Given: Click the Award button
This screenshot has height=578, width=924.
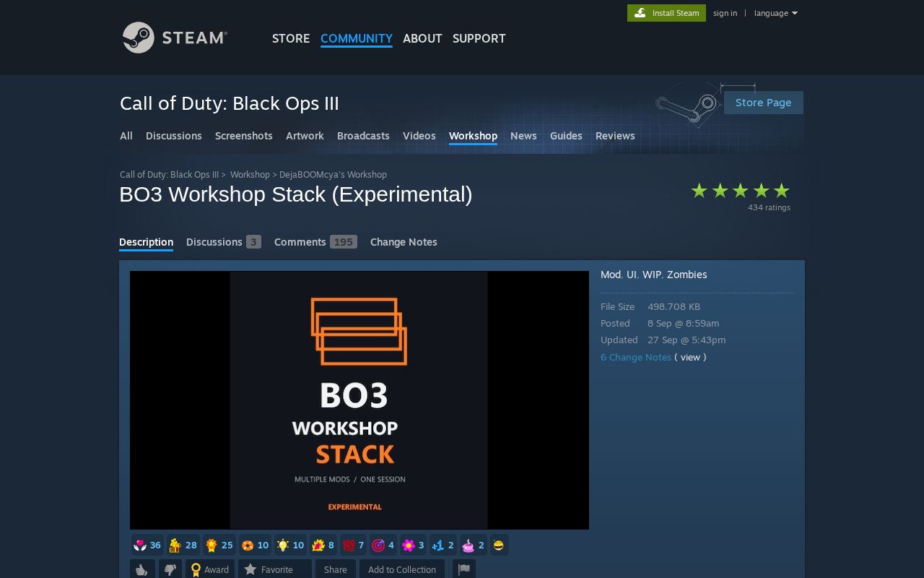Looking at the screenshot, I should (210, 569).
